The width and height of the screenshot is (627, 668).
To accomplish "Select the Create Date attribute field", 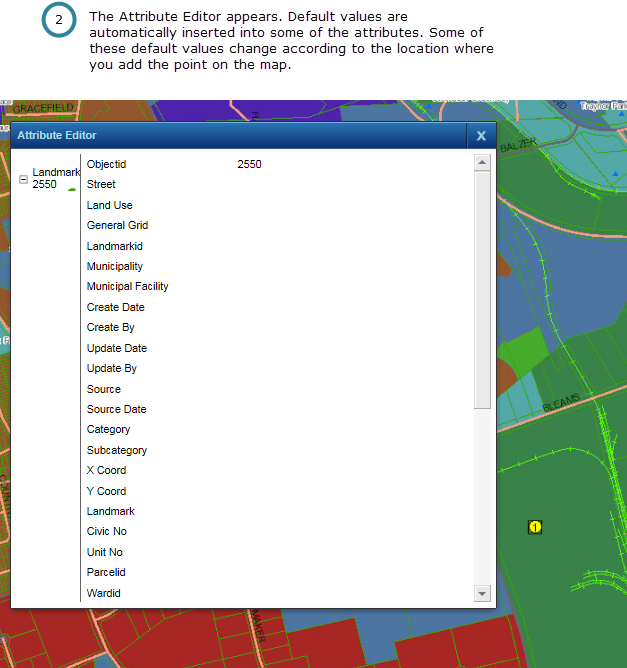I will tap(115, 307).
